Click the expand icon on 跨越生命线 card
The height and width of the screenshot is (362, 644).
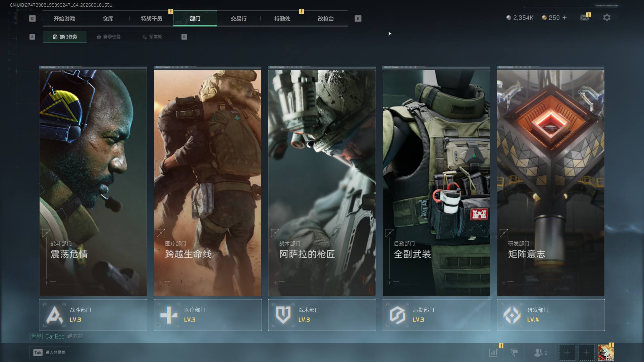(x=161, y=233)
